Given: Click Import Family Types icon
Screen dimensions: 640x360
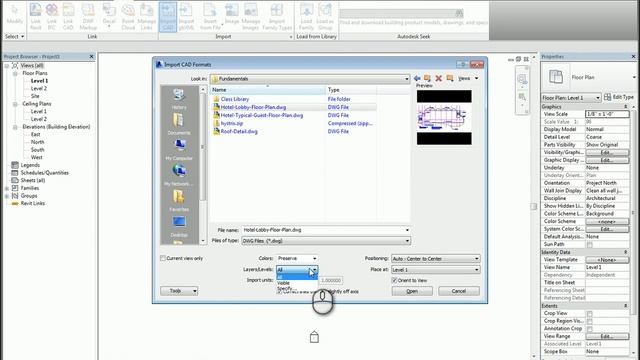Looking at the screenshot, I should click(277, 16).
